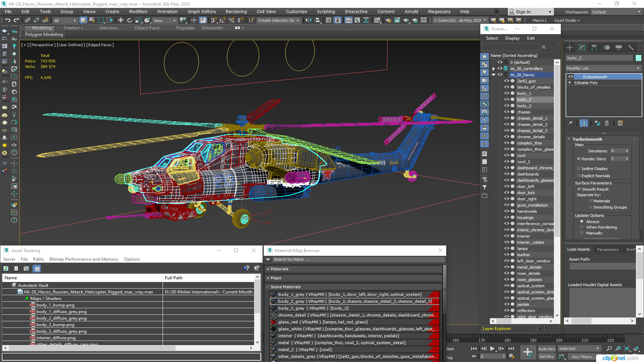Click Sign In button
644x362 pixels.
(x=530, y=12)
